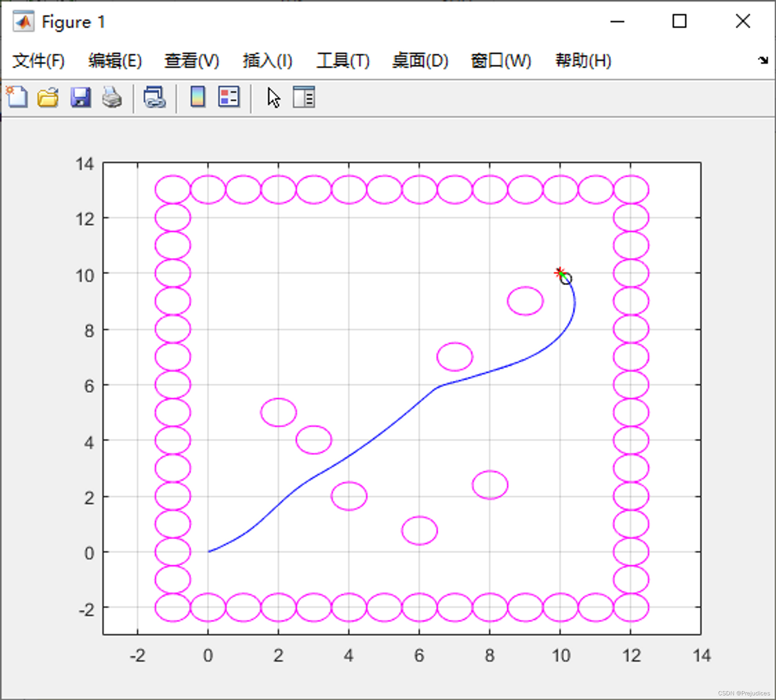Image resolution: width=776 pixels, height=700 pixels.
Task: Click the Print Figure icon
Action: coord(112,97)
